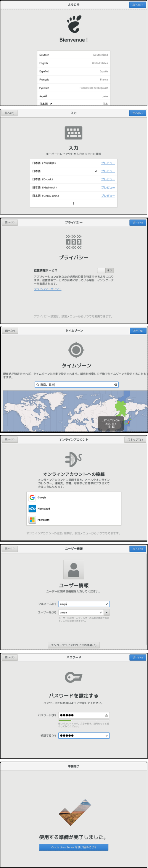This screenshot has width=148, height=868.
Task: Click the Google account icon
Action: pos(32,497)
